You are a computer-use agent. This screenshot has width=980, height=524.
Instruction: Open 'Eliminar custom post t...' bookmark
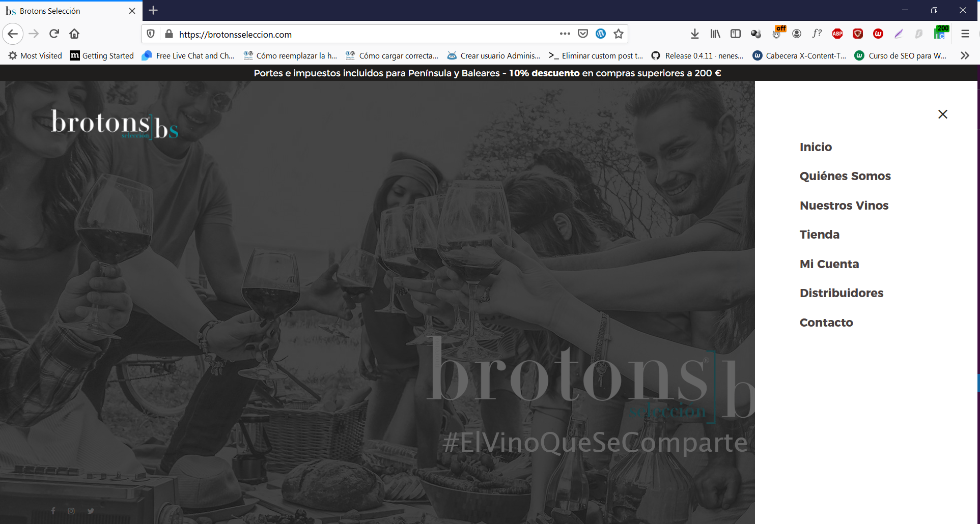point(596,55)
